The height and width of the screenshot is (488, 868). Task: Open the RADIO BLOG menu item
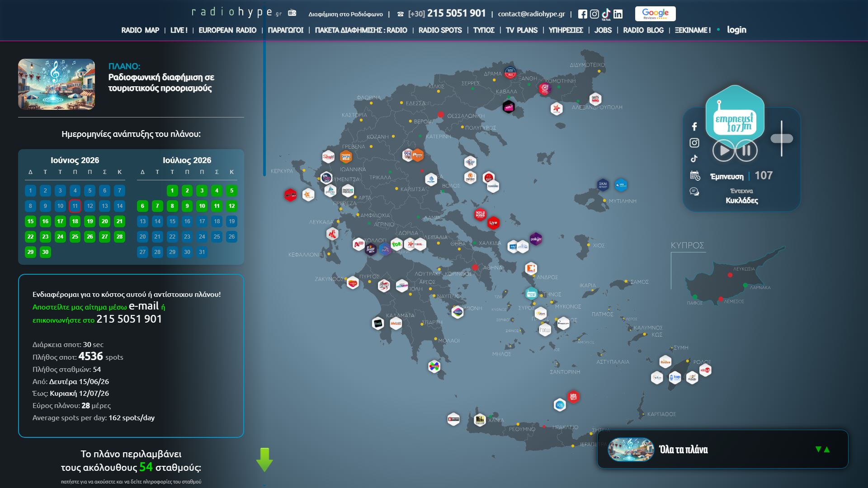[643, 30]
